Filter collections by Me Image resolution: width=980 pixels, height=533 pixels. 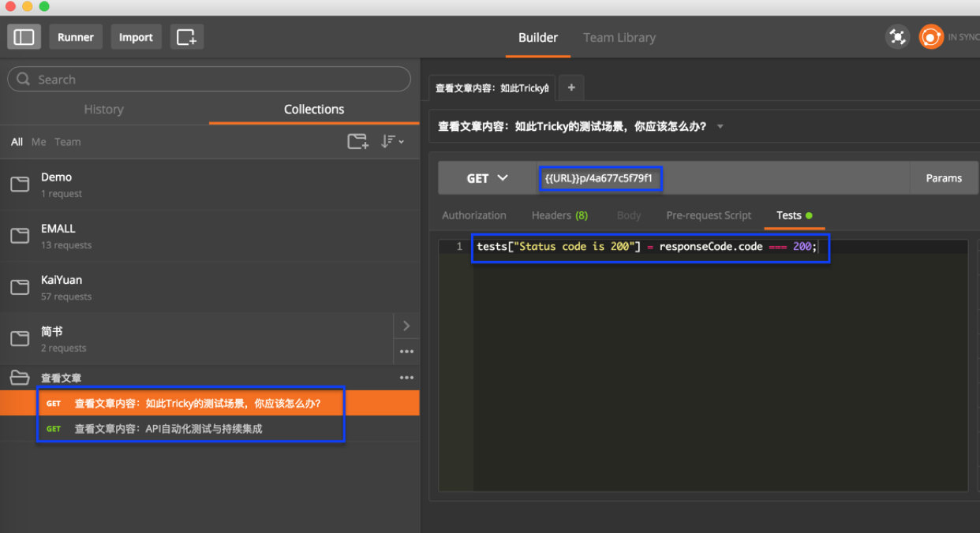click(x=39, y=142)
